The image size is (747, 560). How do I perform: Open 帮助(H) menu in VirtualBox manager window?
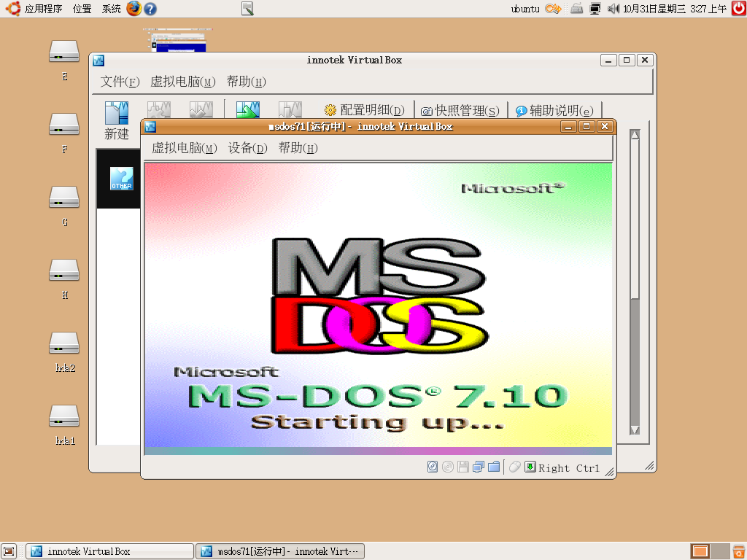[247, 82]
